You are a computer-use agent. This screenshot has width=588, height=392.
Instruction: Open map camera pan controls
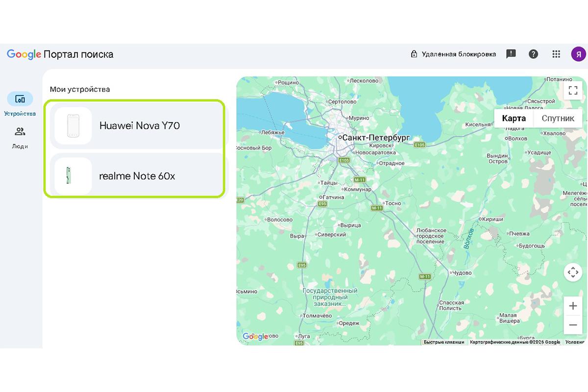point(573,272)
